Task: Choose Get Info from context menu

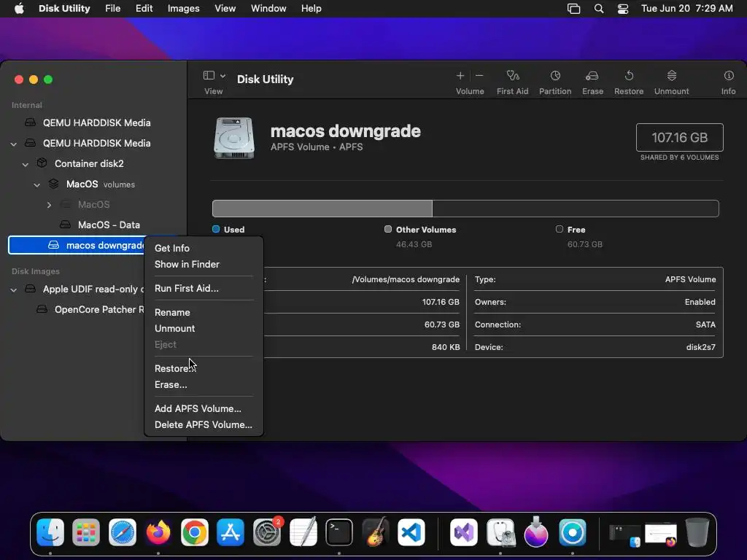Action: 172,248
